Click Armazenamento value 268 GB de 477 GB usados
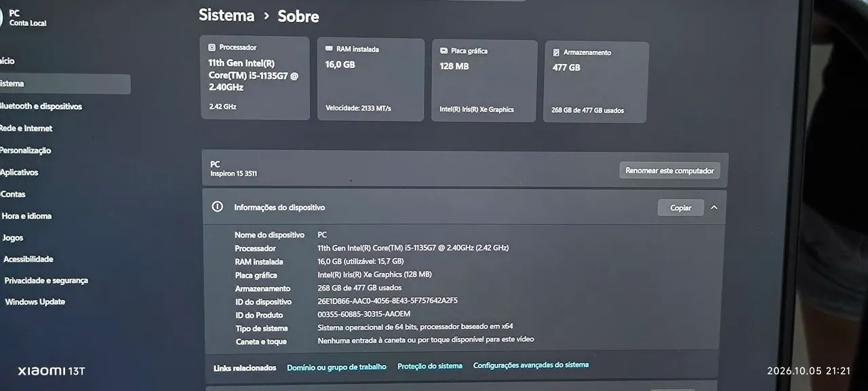Viewport: 868px width, 391px height. click(x=359, y=288)
